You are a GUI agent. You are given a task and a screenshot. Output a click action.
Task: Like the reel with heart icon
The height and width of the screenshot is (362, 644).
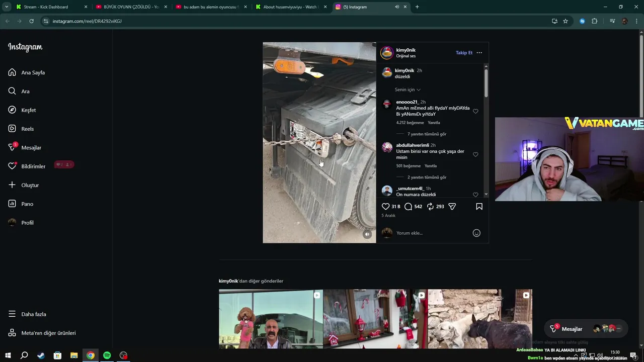[x=385, y=207]
